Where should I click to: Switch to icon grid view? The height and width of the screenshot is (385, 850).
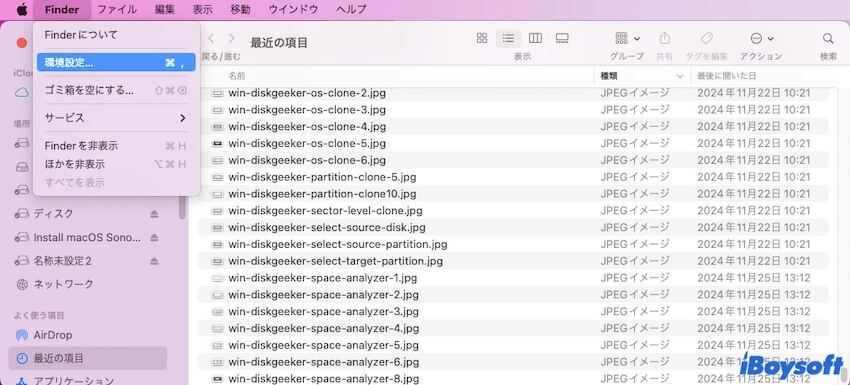click(481, 38)
